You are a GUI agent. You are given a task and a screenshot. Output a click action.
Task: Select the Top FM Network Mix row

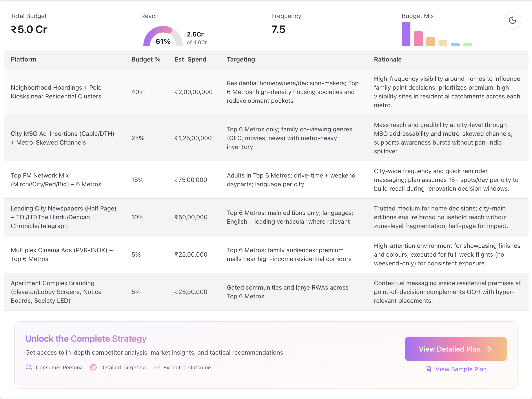56,180
